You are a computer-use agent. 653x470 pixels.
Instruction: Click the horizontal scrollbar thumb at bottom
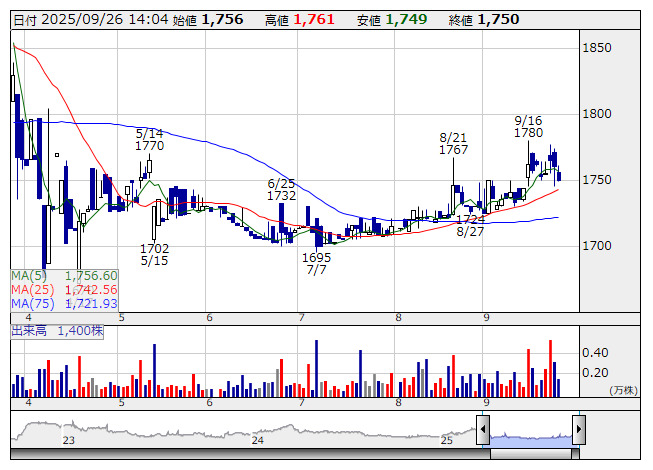pos(531,453)
